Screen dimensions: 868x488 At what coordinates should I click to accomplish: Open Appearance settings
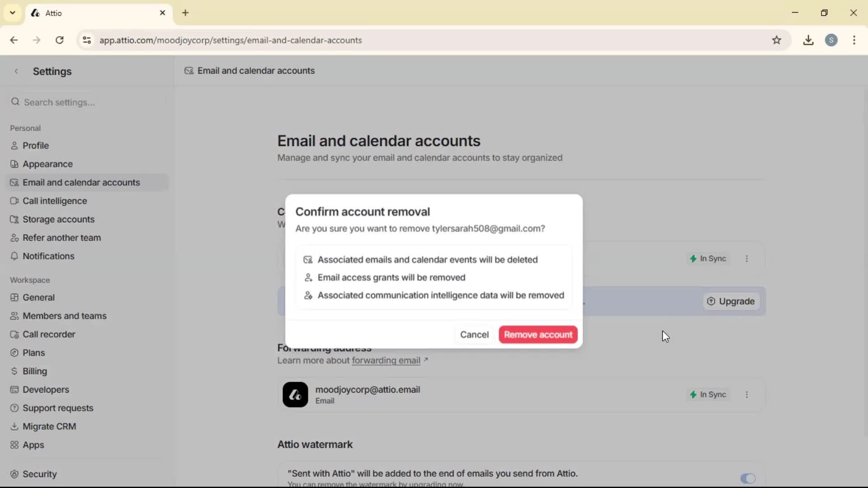tap(46, 164)
